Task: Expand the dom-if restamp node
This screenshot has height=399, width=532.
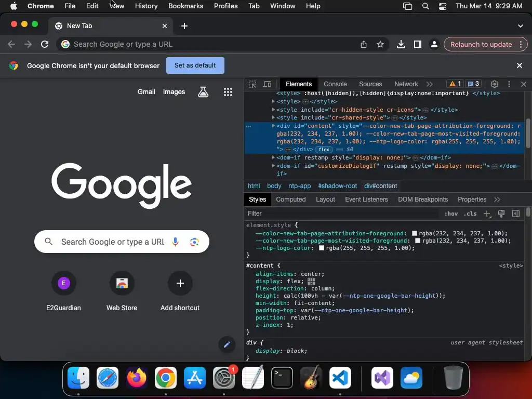Action: tap(273, 157)
